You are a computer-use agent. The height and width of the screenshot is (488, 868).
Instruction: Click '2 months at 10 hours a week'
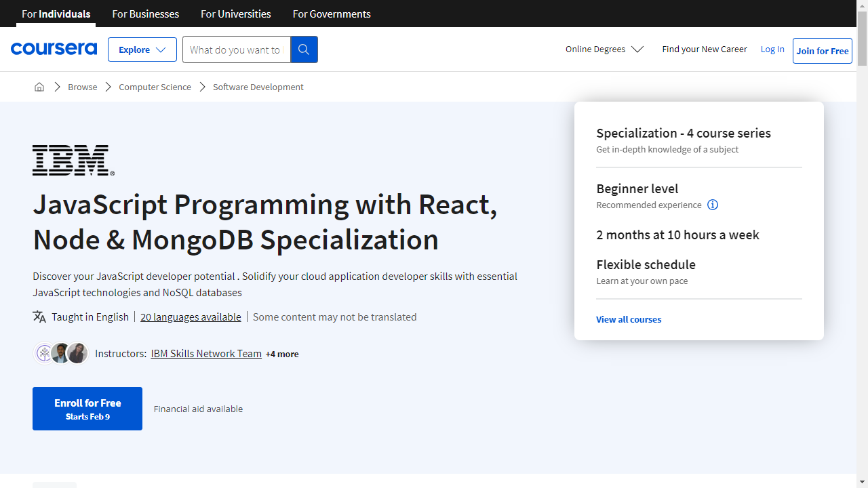(x=677, y=235)
